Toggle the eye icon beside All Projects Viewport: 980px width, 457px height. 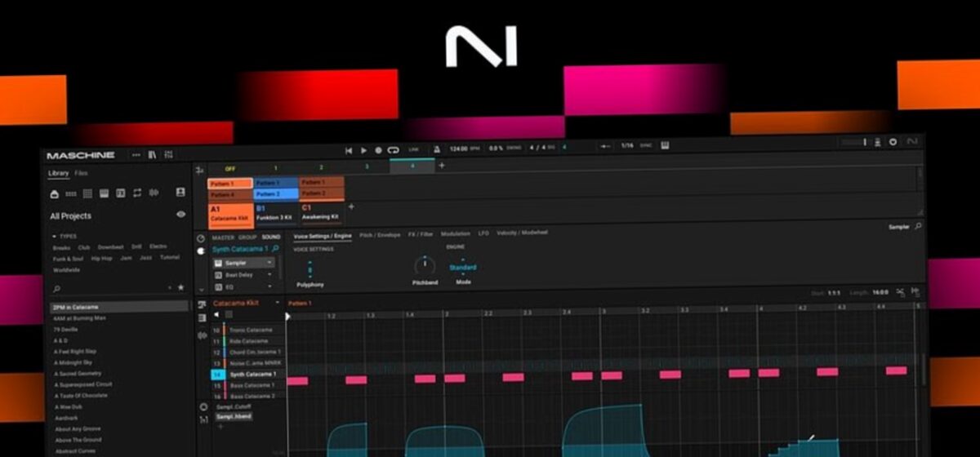(x=181, y=215)
